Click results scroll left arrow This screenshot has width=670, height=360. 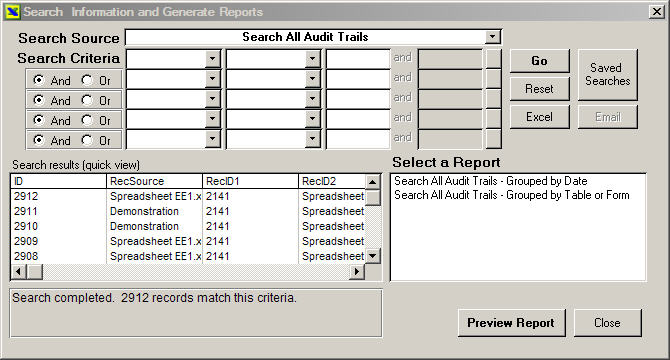point(18,272)
